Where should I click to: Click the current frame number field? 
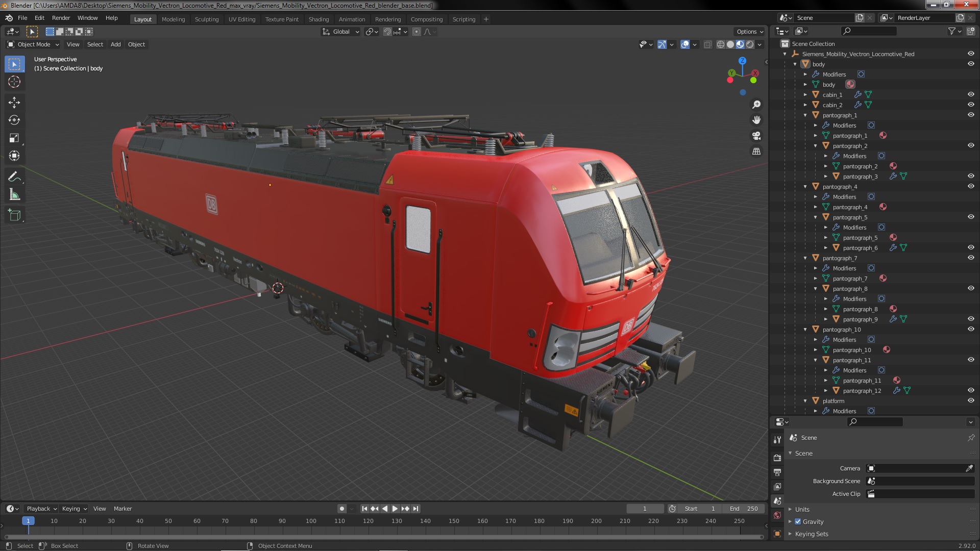tap(645, 509)
